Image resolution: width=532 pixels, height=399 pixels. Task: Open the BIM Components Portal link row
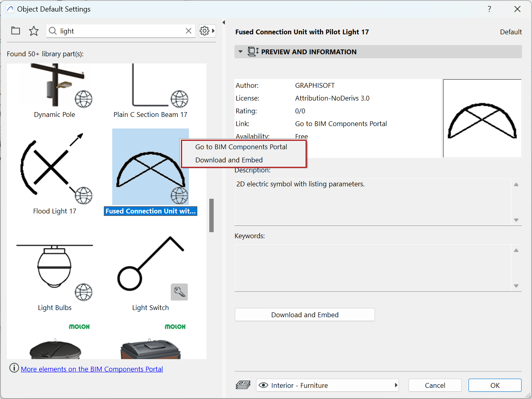[341, 124]
